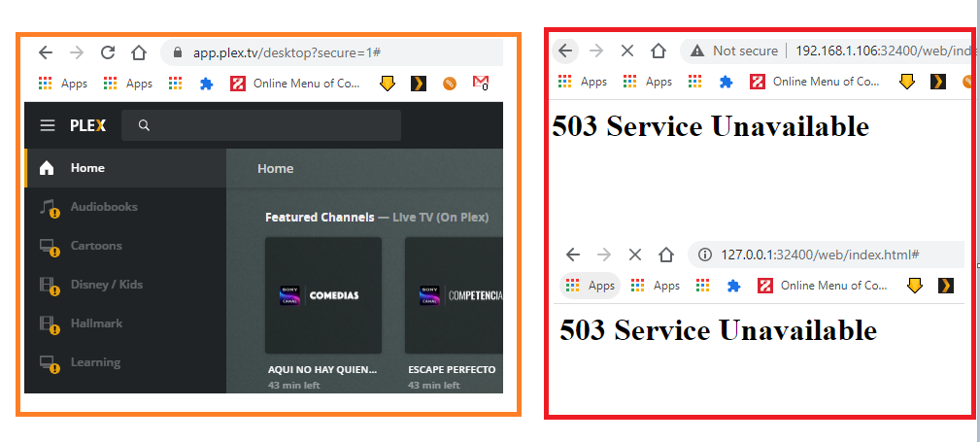Click the AQUI NO HAY QUIEN... title

coord(322,369)
